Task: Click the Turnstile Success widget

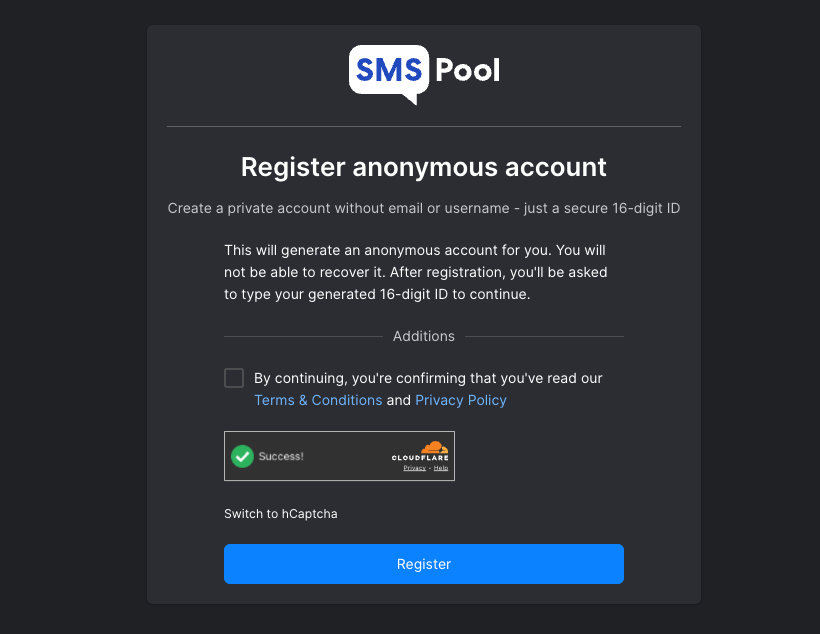Action: (x=339, y=456)
